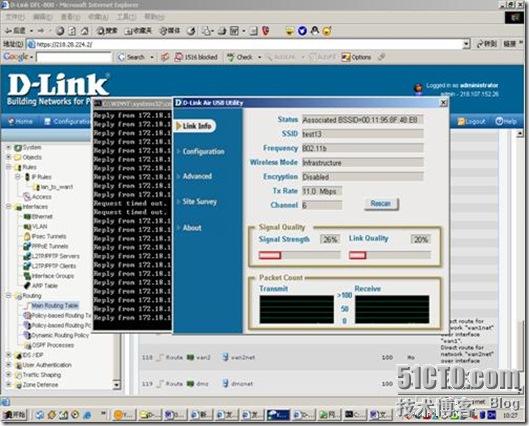Click the Signal Strength bar
The image size is (529, 426).
pos(299,255)
